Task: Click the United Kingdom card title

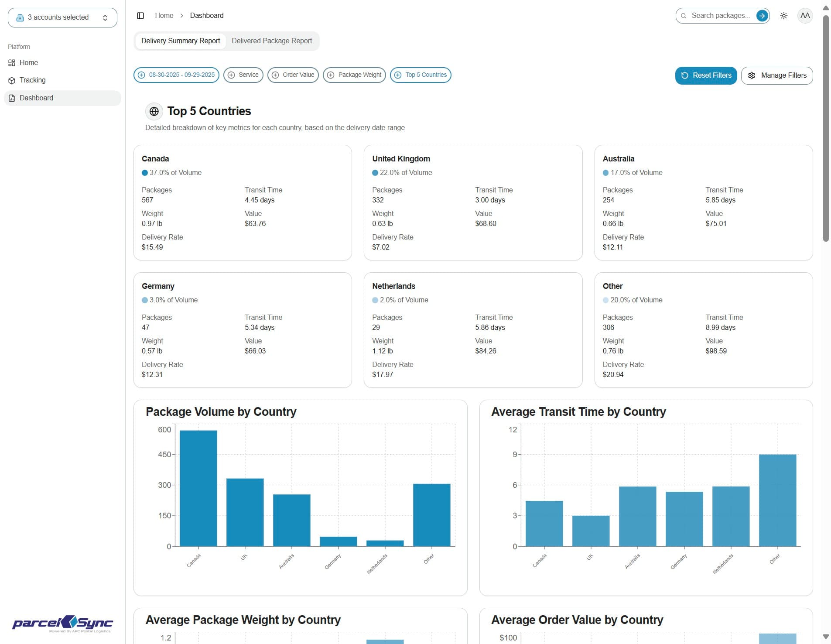Action: coord(401,159)
